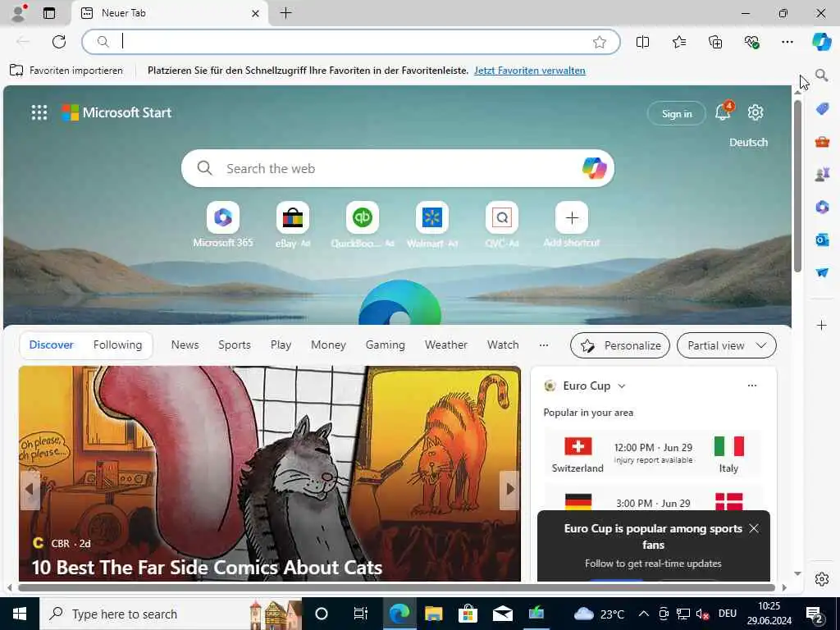Open the Watch feed tab
Viewport: 840px width, 630px height.
[503, 345]
